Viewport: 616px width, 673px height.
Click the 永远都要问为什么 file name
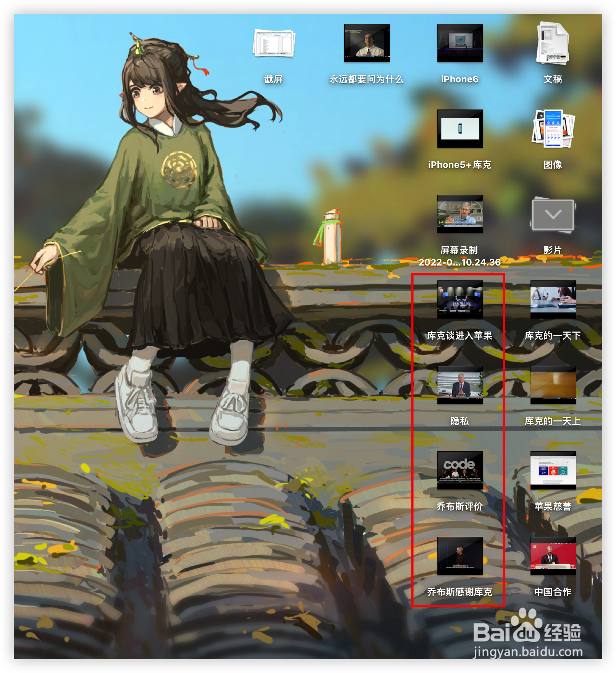(366, 79)
